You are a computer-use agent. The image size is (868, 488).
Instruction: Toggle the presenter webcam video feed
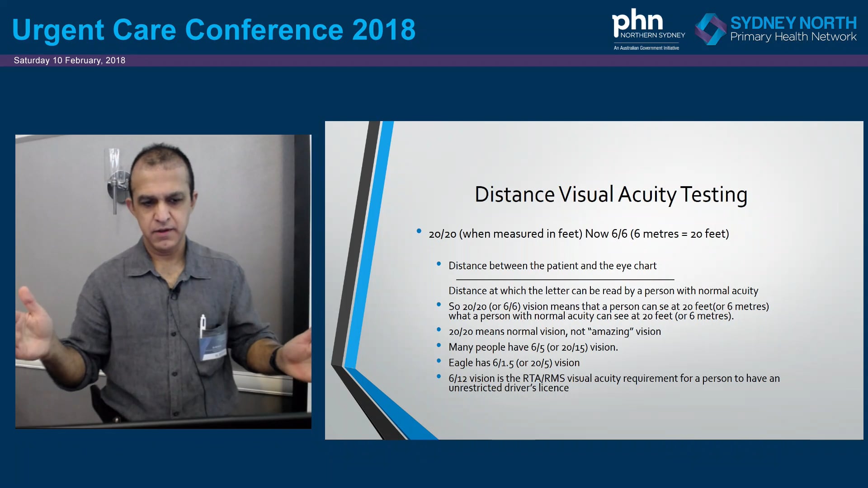click(163, 281)
